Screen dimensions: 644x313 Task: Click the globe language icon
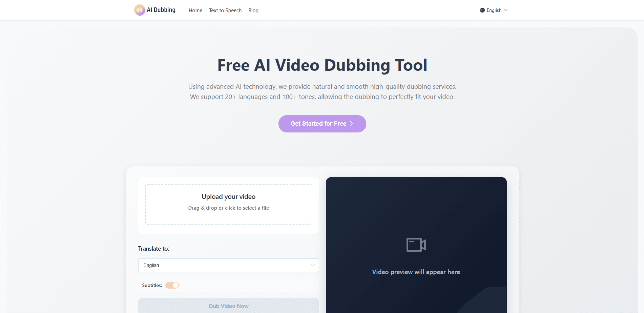(x=482, y=10)
